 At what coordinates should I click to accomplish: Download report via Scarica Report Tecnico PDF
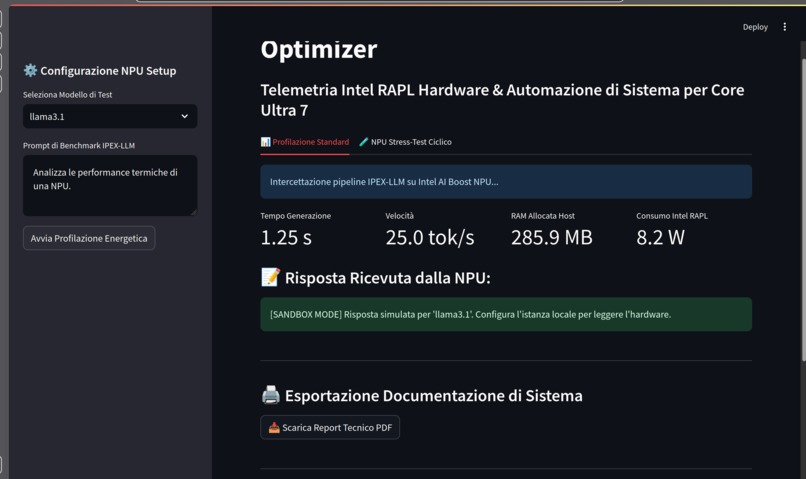[330, 427]
